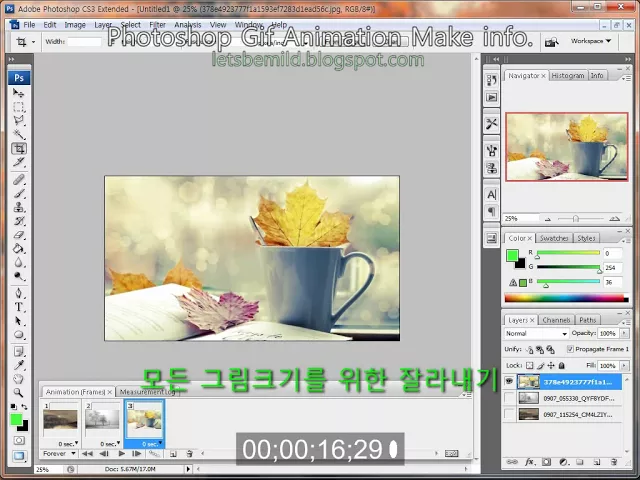Select next animation frame

pos(137,453)
